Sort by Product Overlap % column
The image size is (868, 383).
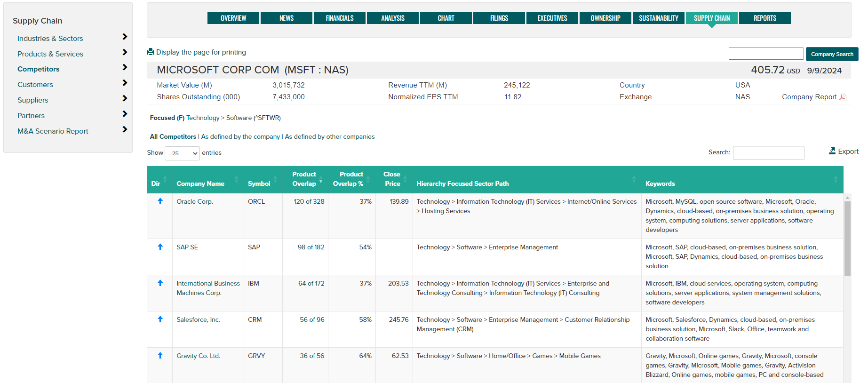tap(351, 179)
